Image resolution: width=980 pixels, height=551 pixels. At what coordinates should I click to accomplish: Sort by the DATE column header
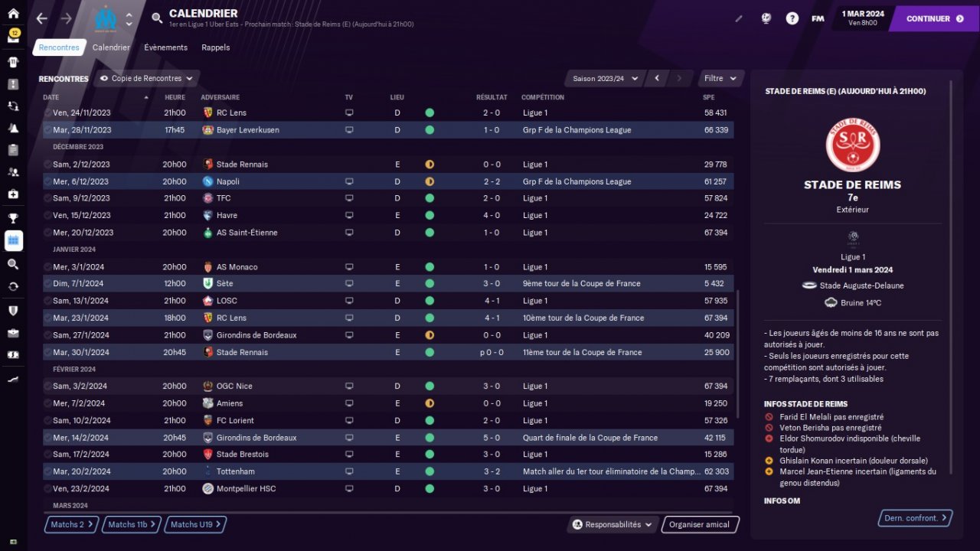(51, 97)
